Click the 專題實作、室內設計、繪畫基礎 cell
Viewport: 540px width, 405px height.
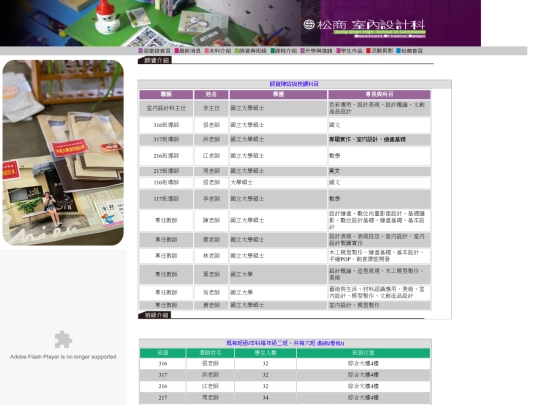coord(379,139)
